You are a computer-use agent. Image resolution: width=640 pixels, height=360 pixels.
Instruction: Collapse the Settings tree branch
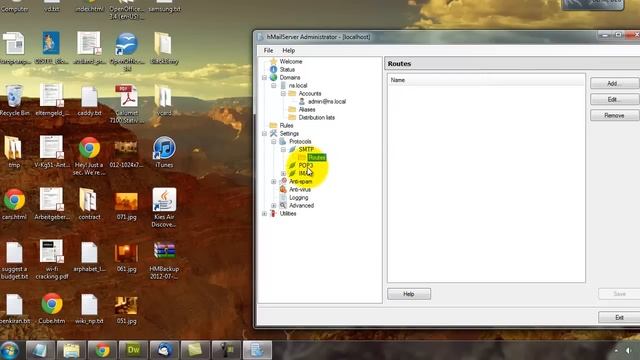[264, 133]
